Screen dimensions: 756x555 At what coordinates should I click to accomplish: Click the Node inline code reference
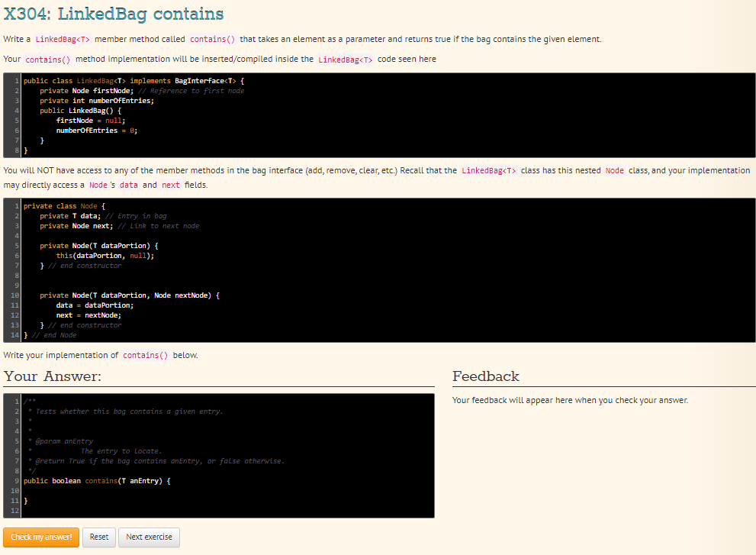pyautogui.click(x=615, y=170)
